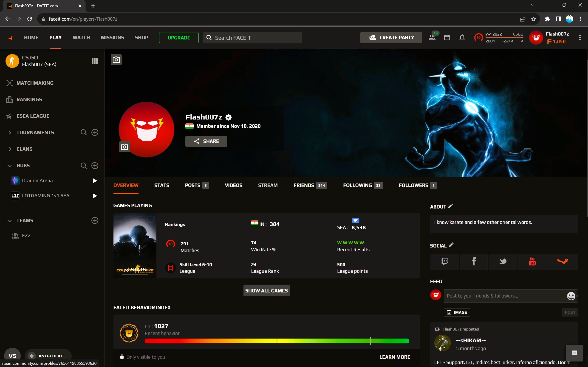The image size is (588, 367).
Task: Click the Create Party button
Action: 391,38
